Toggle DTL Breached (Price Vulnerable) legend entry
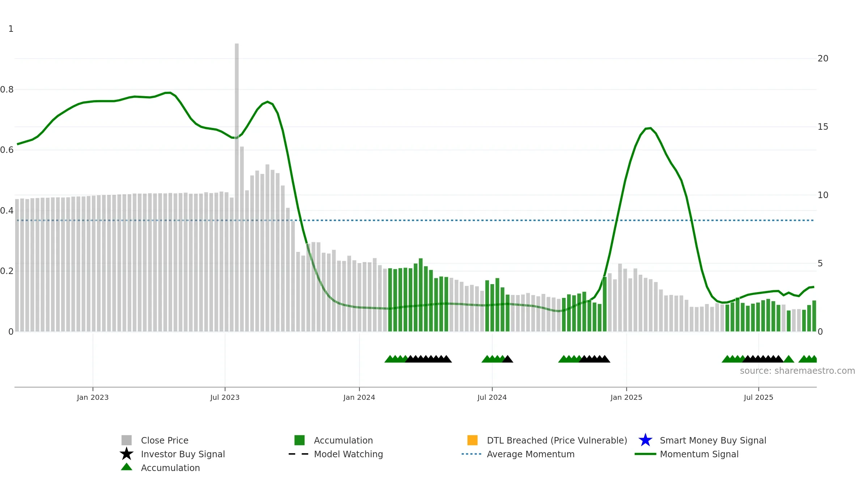Screen dimensions: 868x488 [557, 440]
